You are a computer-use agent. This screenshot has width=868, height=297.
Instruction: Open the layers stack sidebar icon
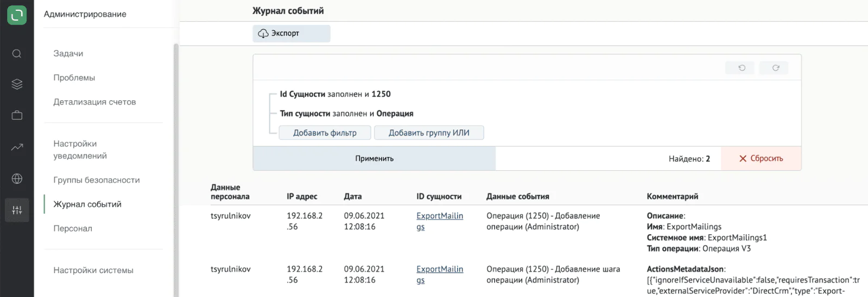pos(17,84)
